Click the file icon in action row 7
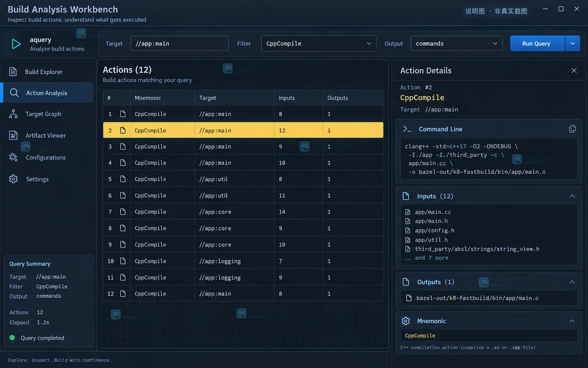The width and height of the screenshot is (588, 368). pyautogui.click(x=123, y=212)
